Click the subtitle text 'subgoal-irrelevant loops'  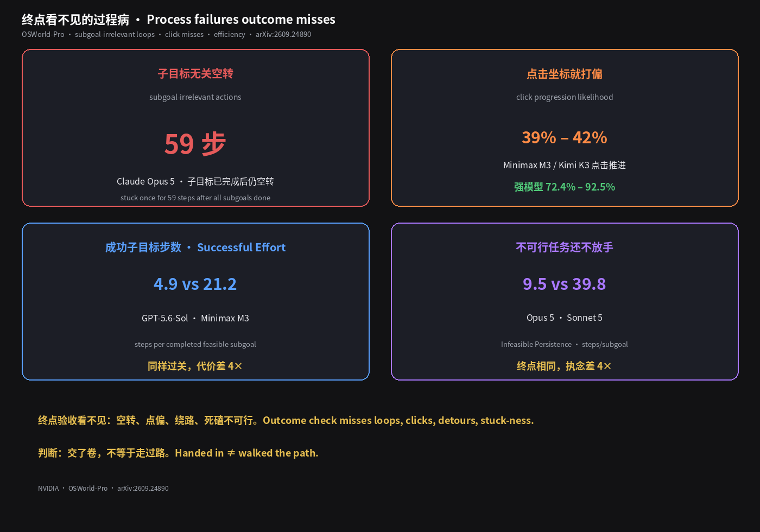115,34
